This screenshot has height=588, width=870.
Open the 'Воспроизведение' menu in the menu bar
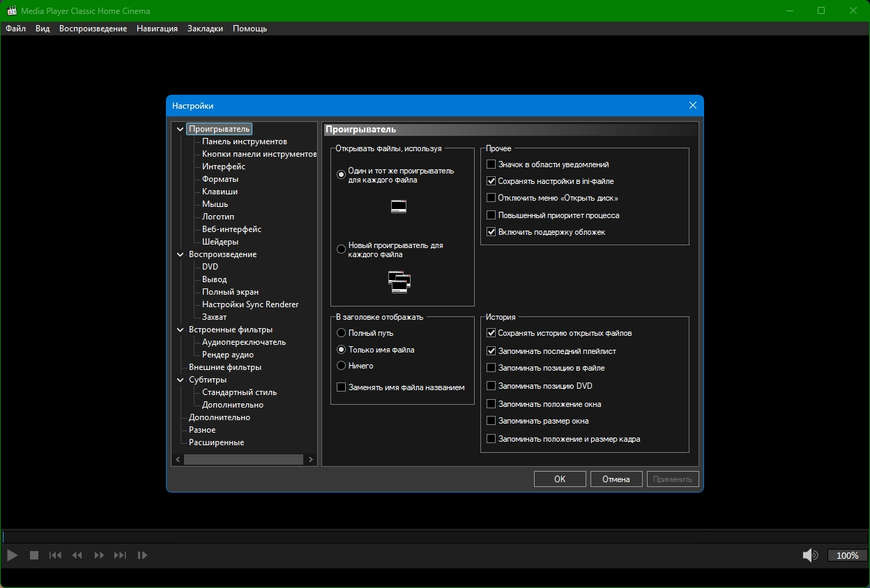click(93, 29)
